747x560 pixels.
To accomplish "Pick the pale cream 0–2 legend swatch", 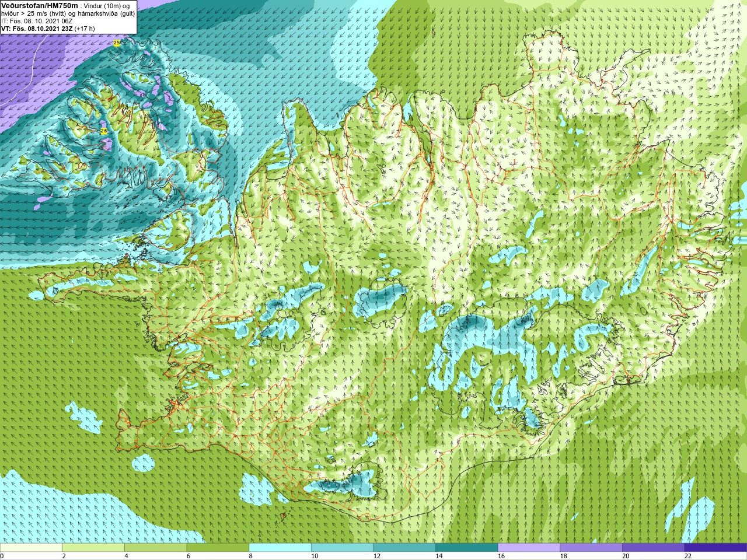I will coord(31,548).
